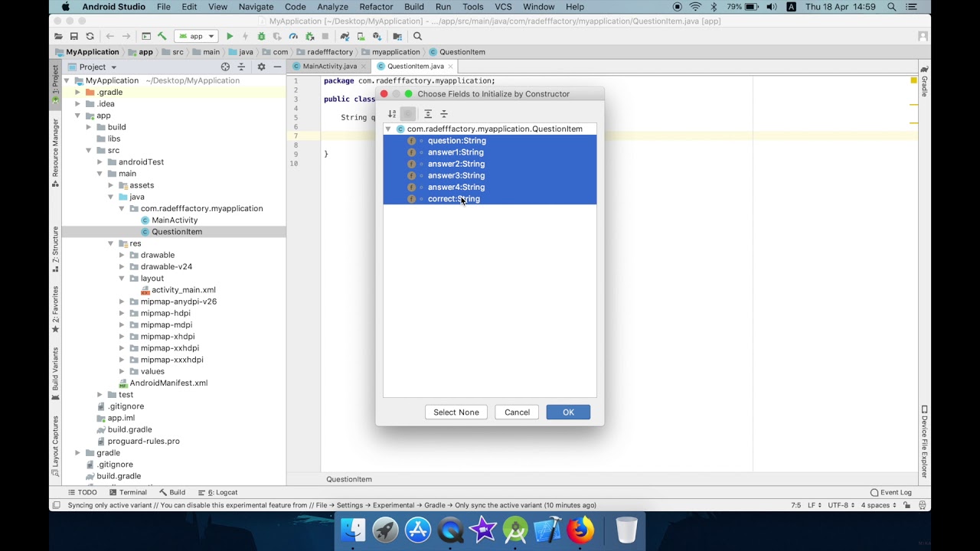The image size is (980, 551).
Task: Open the Analyze menu
Action: click(x=332, y=7)
